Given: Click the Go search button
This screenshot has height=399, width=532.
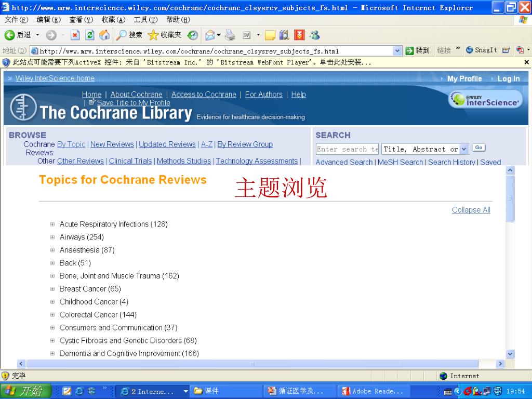Looking at the screenshot, I should tap(478, 148).
